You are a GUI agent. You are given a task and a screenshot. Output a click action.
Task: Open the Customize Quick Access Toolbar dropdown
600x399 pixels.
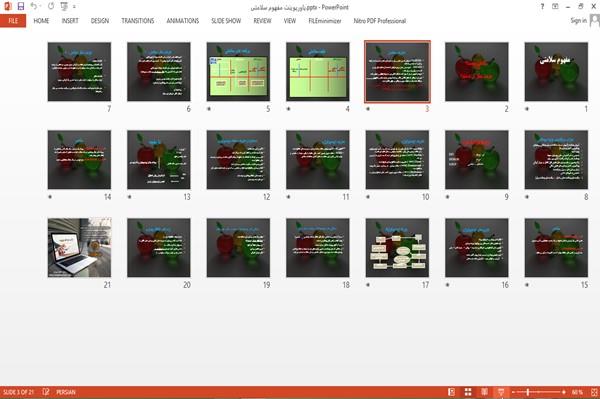(x=74, y=7)
